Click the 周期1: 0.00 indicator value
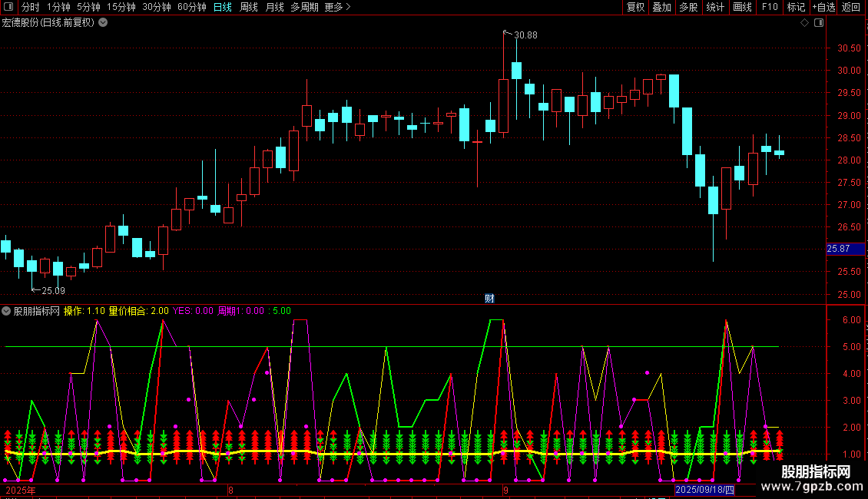 tap(240, 311)
